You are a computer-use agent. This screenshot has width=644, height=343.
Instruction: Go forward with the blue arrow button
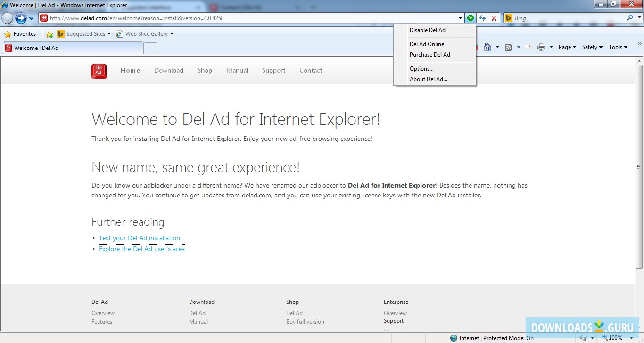point(21,18)
